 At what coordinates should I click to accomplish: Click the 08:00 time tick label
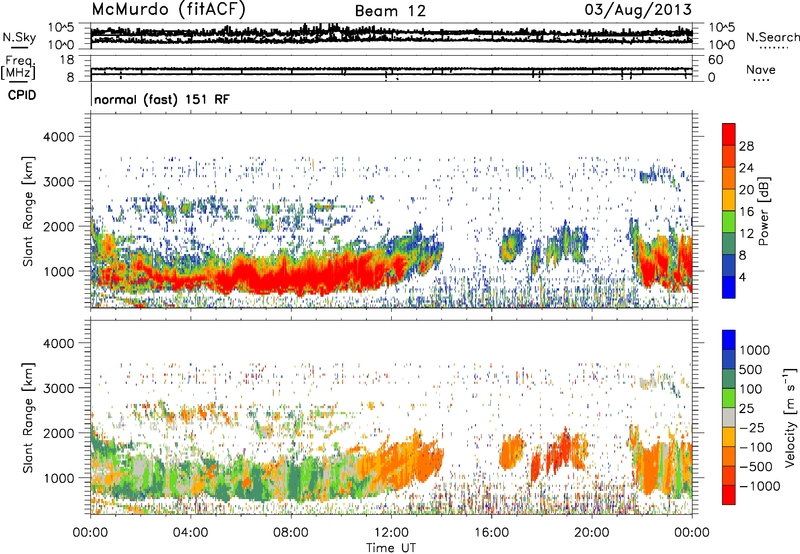pyautogui.click(x=291, y=533)
